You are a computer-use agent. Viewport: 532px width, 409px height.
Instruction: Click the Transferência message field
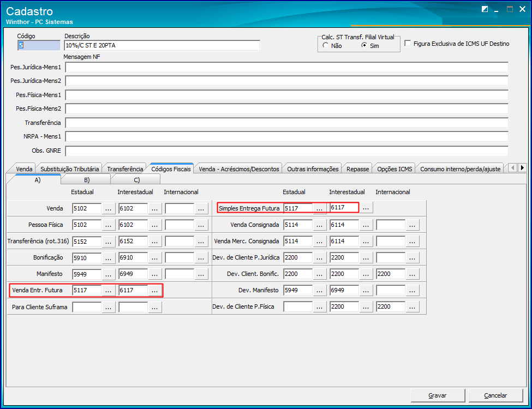coord(286,123)
